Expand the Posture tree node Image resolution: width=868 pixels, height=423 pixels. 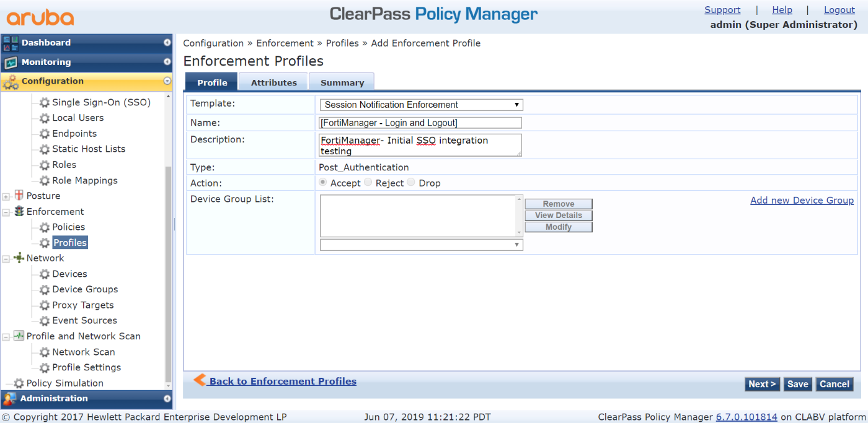click(6, 196)
